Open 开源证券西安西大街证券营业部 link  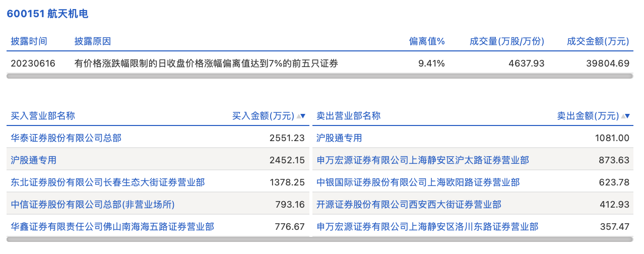(409, 205)
